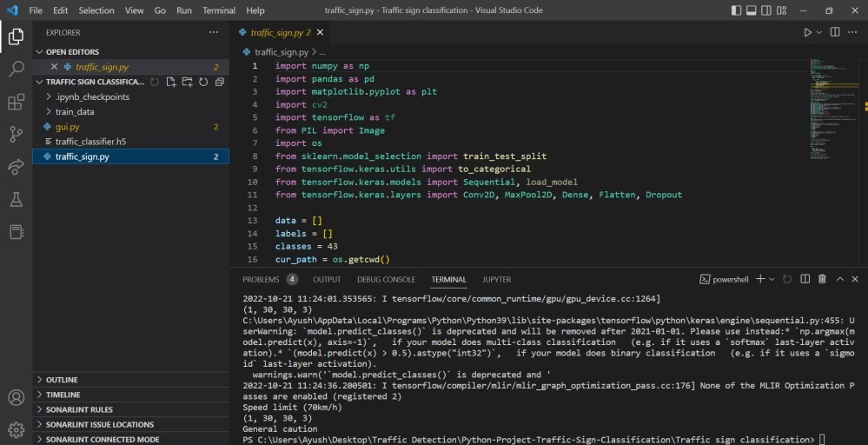Open the Extensions view in activity bar

(16, 102)
